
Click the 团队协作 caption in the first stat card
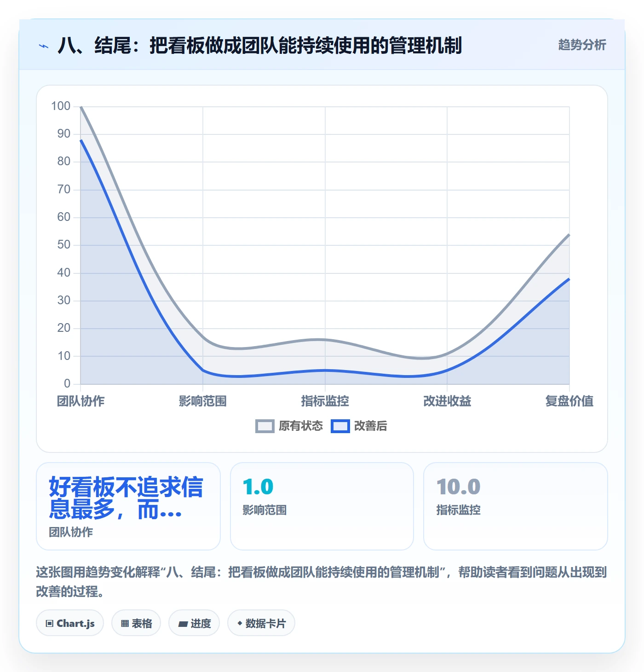click(x=71, y=533)
